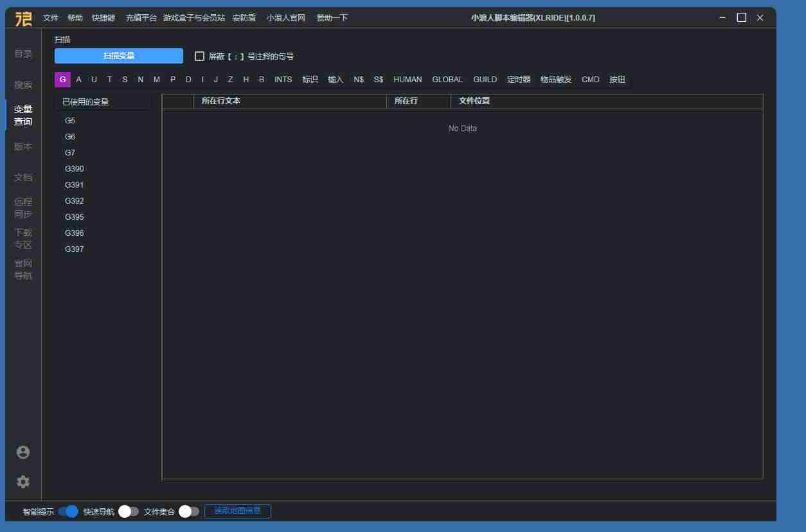Turn on the 文件集合 switch
The image size is (806, 532).
[x=189, y=511]
